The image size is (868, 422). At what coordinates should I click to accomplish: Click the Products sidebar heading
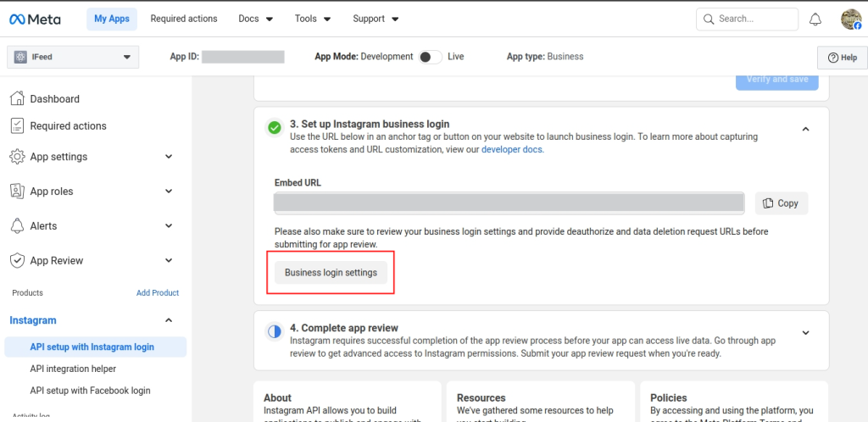(x=28, y=293)
